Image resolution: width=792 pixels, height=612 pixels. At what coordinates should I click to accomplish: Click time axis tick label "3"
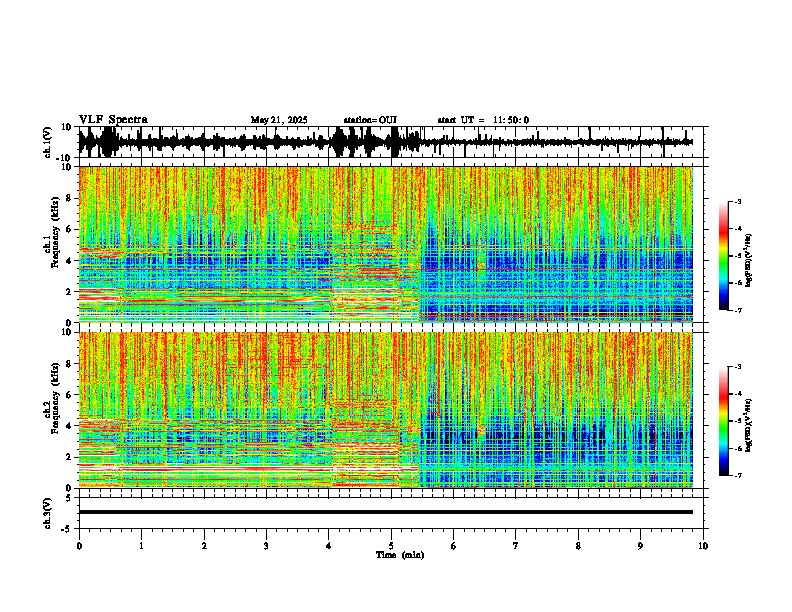pos(266,546)
